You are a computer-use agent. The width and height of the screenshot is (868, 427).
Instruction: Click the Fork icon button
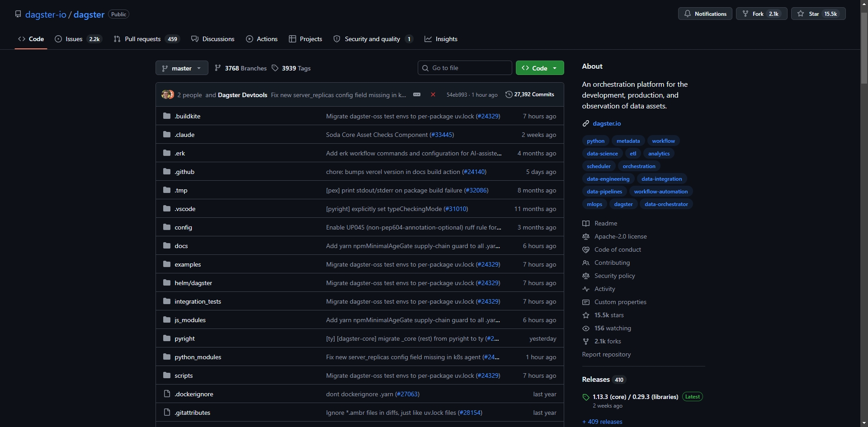[745, 14]
